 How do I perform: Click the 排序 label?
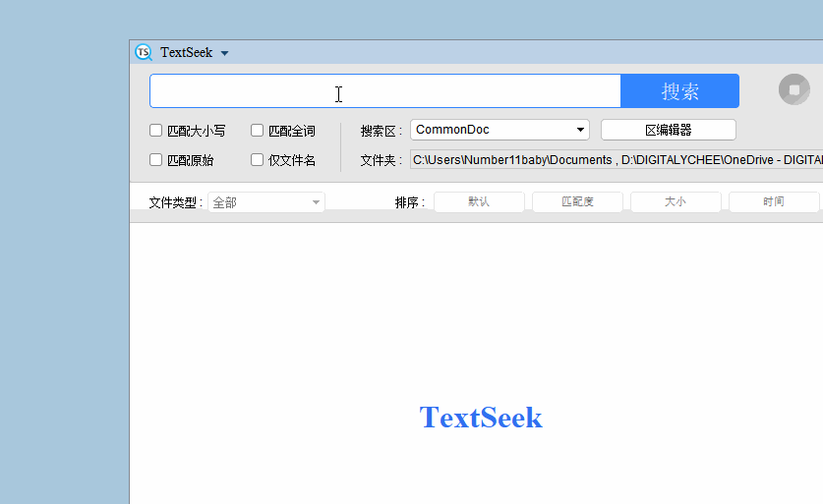click(x=410, y=202)
